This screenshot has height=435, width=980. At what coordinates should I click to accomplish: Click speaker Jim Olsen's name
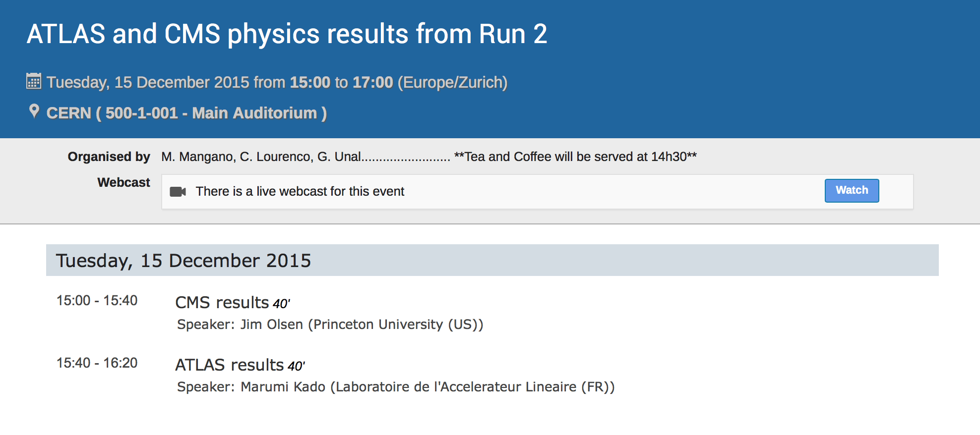click(272, 325)
